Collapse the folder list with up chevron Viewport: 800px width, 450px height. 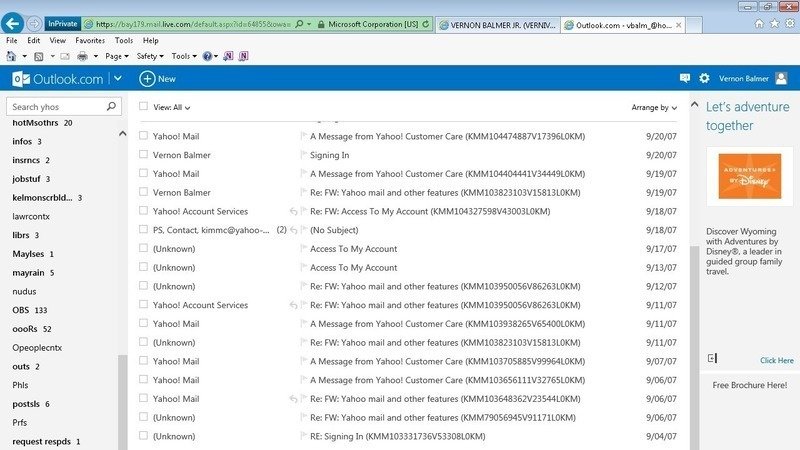122,134
